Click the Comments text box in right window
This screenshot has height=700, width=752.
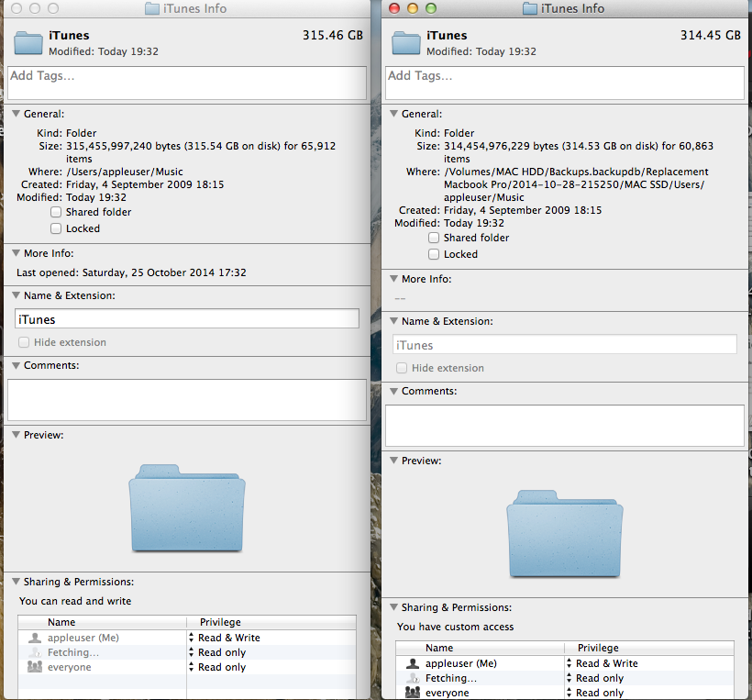(x=565, y=426)
